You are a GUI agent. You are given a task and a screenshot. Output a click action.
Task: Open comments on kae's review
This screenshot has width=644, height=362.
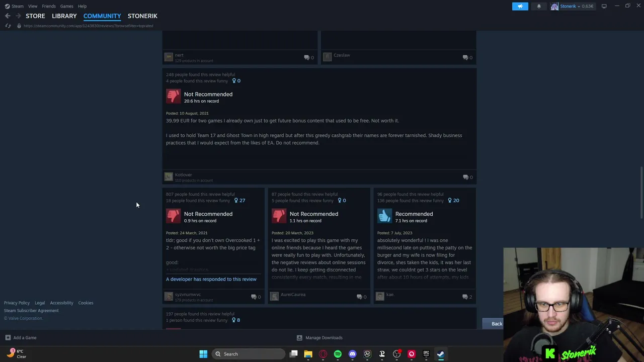(467, 297)
